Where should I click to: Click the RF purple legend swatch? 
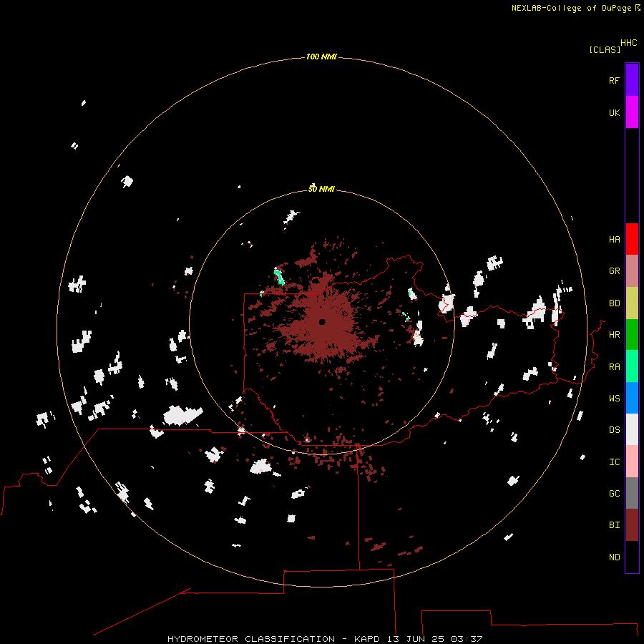tap(632, 80)
